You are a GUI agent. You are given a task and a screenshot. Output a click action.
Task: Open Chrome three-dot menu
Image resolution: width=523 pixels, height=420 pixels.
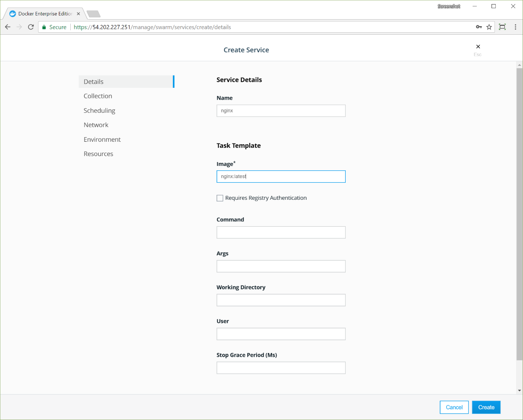tap(515, 27)
